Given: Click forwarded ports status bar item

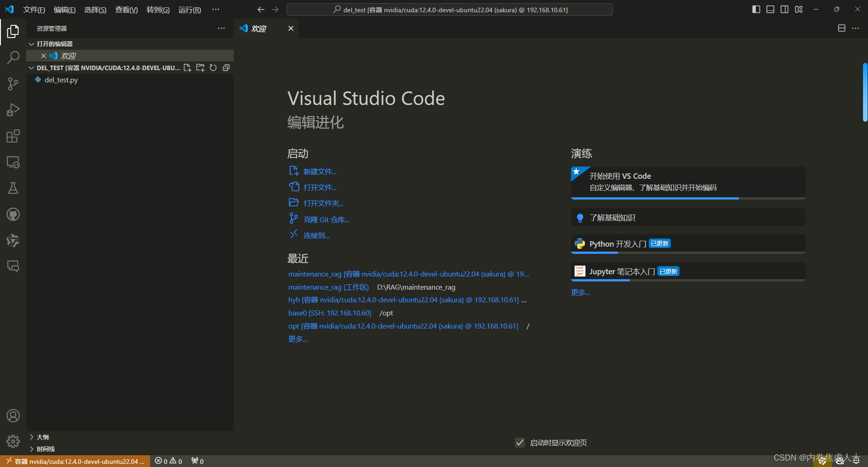Looking at the screenshot, I should pos(198,461).
